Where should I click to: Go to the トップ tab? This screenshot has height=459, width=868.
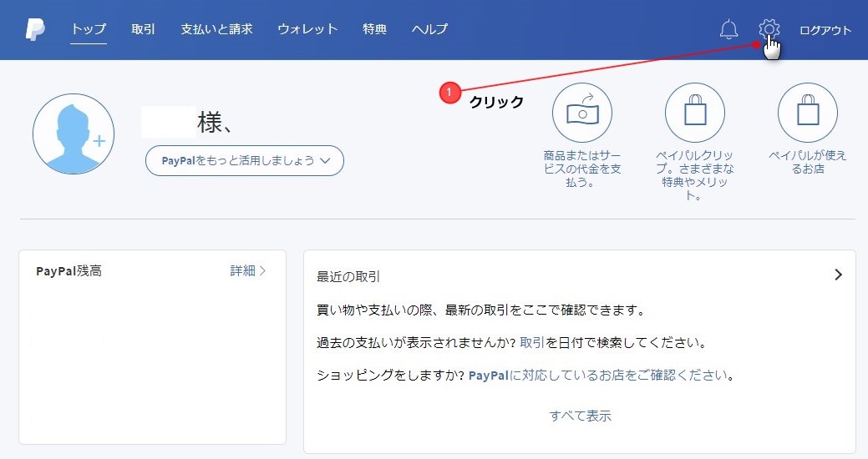click(89, 29)
